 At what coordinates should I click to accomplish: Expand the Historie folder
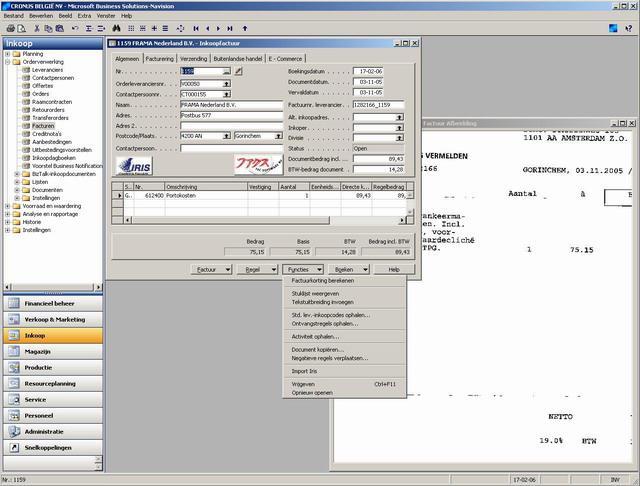tap(7, 222)
